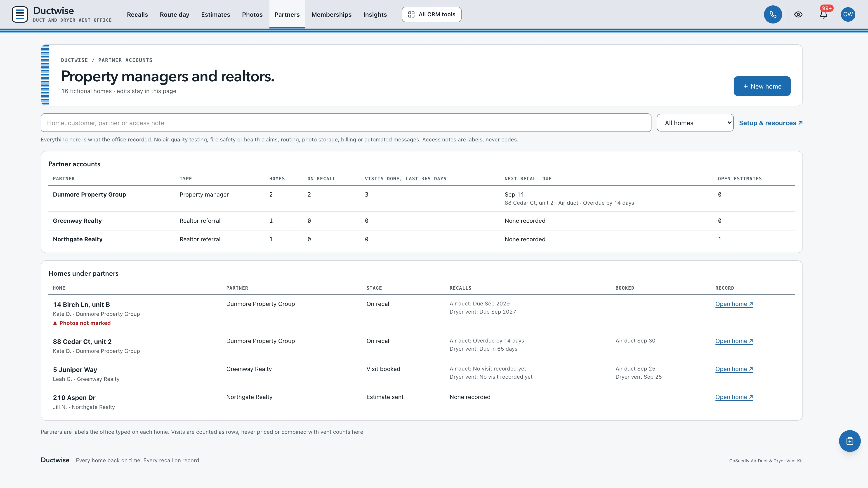Open home link for 210 Aspen Dr

pyautogui.click(x=734, y=397)
